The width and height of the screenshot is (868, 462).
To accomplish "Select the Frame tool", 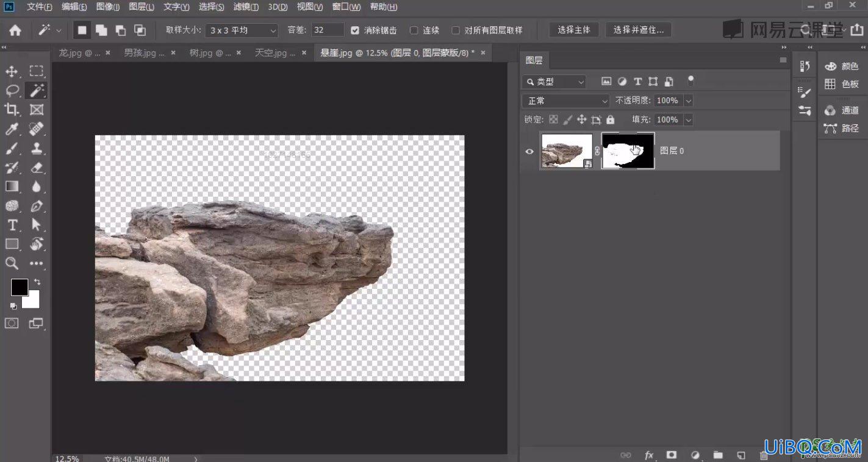I will (37, 110).
